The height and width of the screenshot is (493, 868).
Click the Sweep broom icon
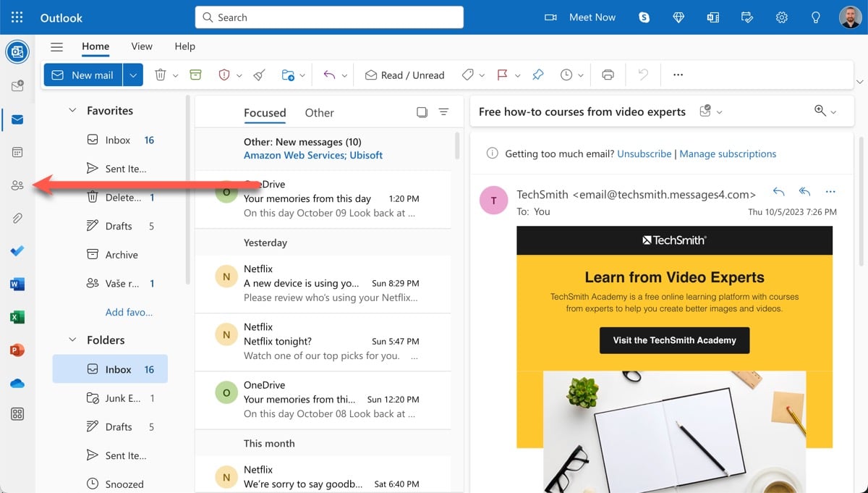[x=259, y=75]
